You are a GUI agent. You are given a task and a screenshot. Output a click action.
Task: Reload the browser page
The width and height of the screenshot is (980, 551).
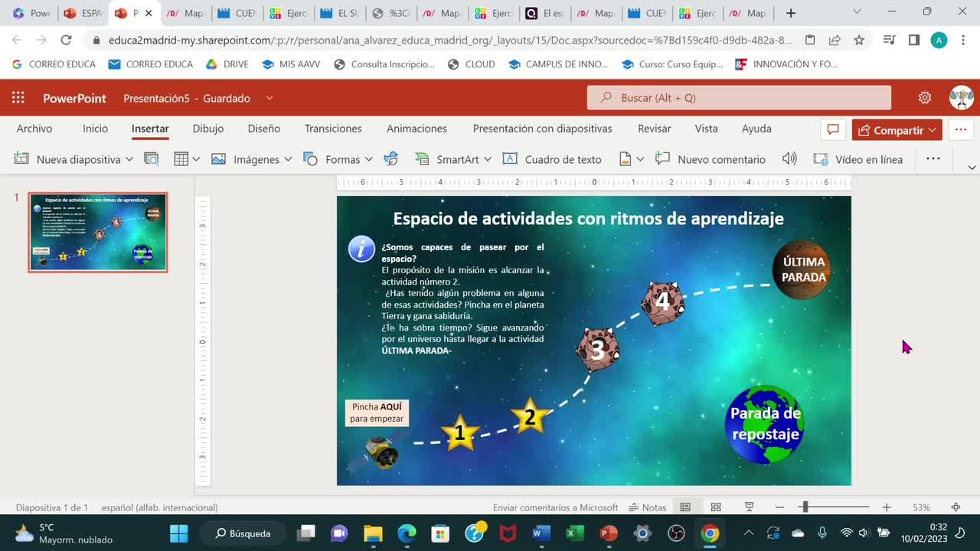tap(67, 41)
